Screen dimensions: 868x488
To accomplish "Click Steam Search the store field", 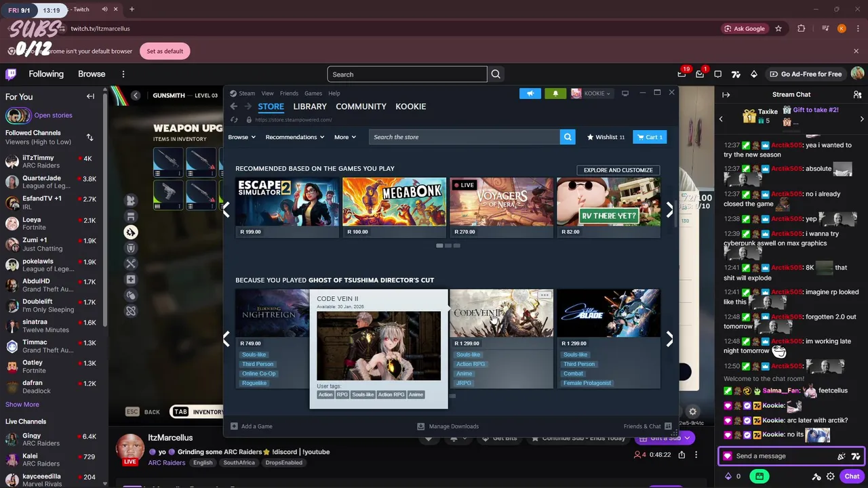I will coord(465,137).
